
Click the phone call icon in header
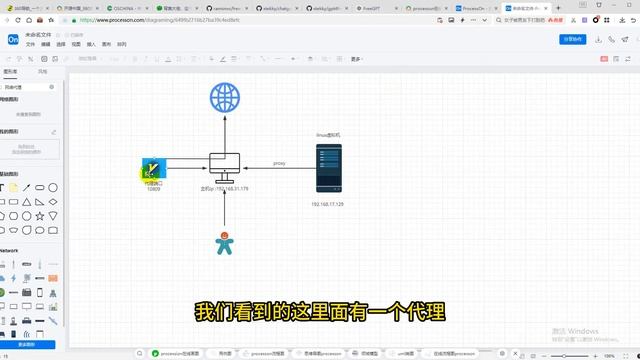pos(611,39)
